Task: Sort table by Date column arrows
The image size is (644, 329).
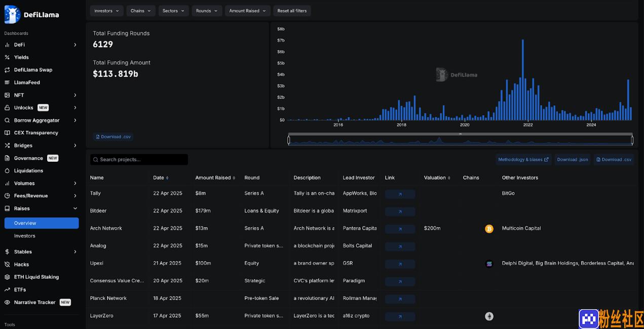Action: coord(167,178)
